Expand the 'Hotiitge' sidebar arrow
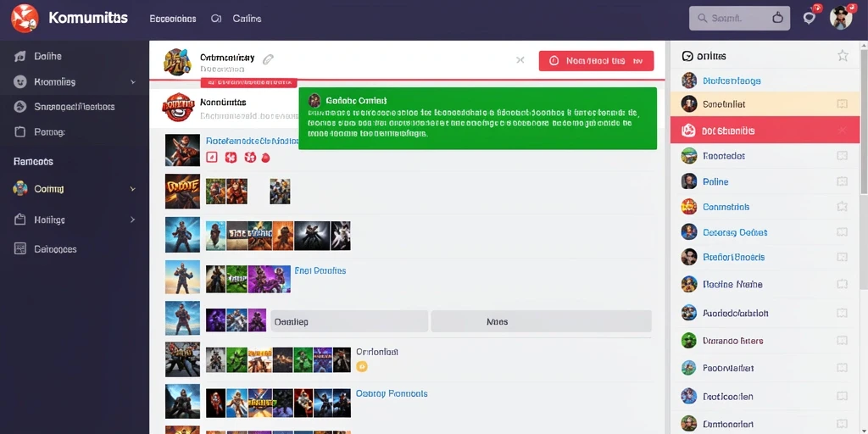Viewport: 868px width, 434px height. point(133,220)
